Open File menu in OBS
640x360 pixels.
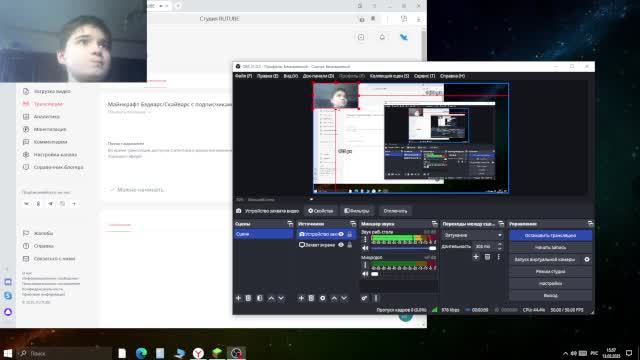point(243,76)
